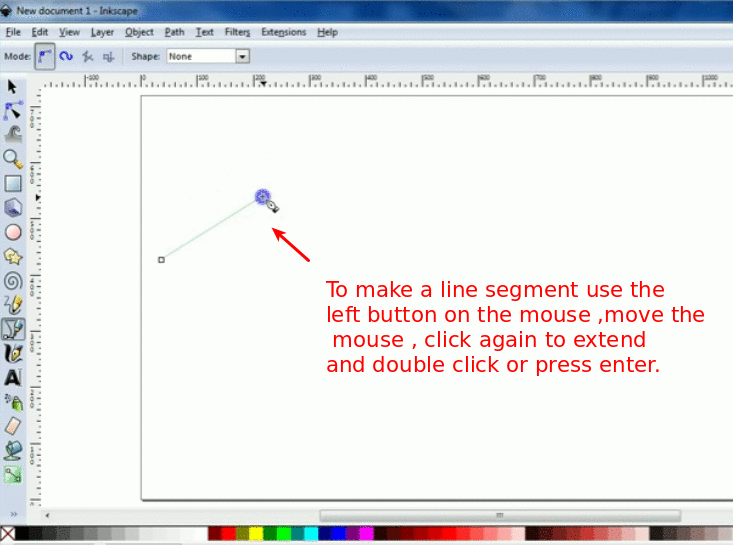The width and height of the screenshot is (733, 545).
Task: Open the Help menu
Action: pyautogui.click(x=327, y=32)
